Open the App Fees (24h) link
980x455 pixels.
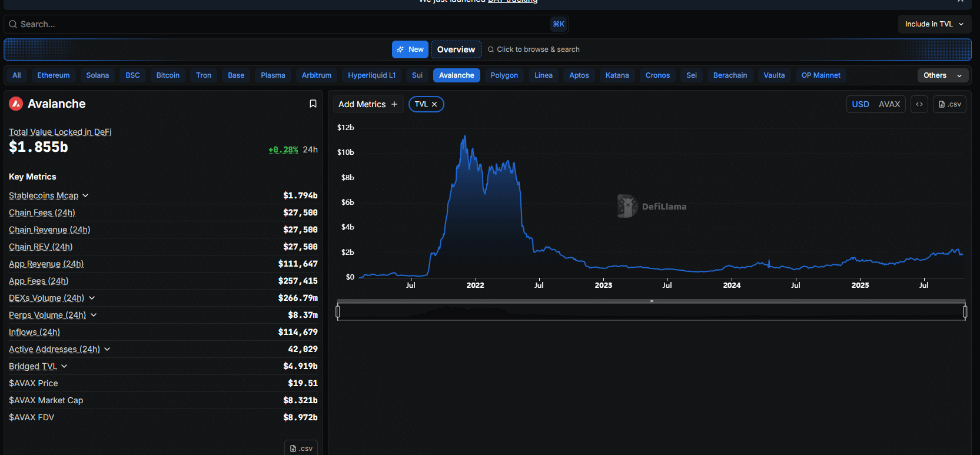click(x=39, y=281)
